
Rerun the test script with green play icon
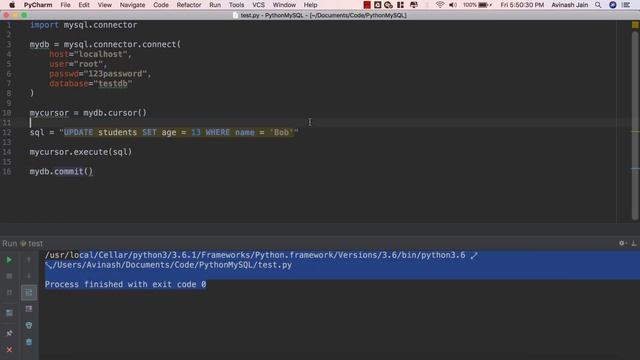pyautogui.click(x=9, y=260)
